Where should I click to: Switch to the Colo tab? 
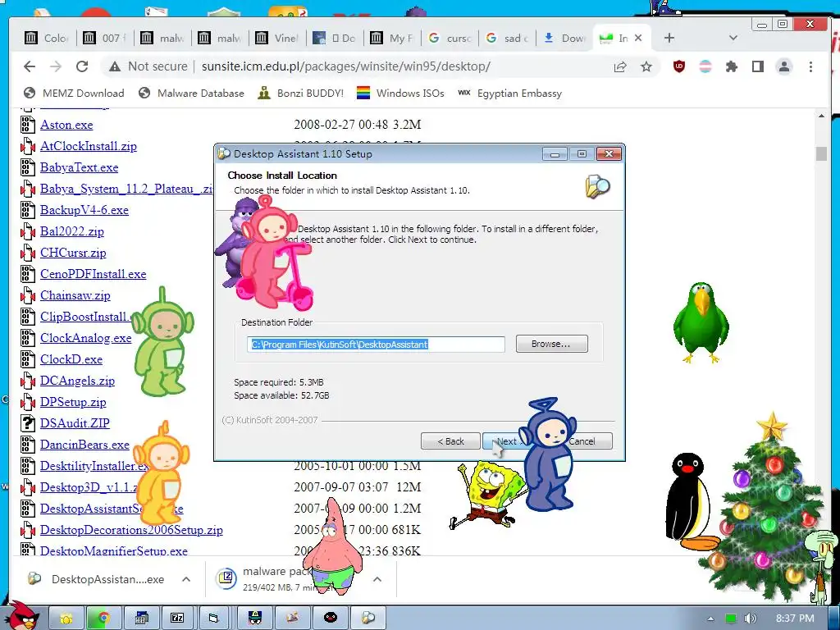(x=47, y=38)
